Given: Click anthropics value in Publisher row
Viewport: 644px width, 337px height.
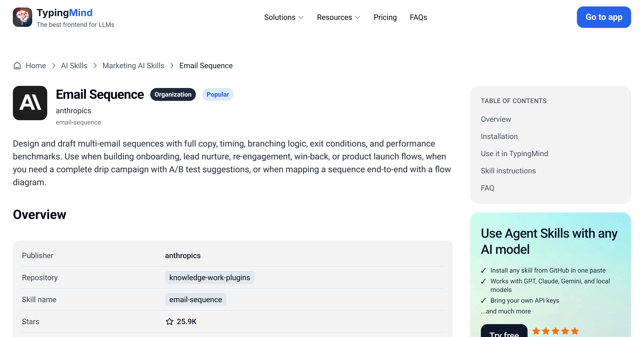Looking at the screenshot, I should pyautogui.click(x=183, y=255).
